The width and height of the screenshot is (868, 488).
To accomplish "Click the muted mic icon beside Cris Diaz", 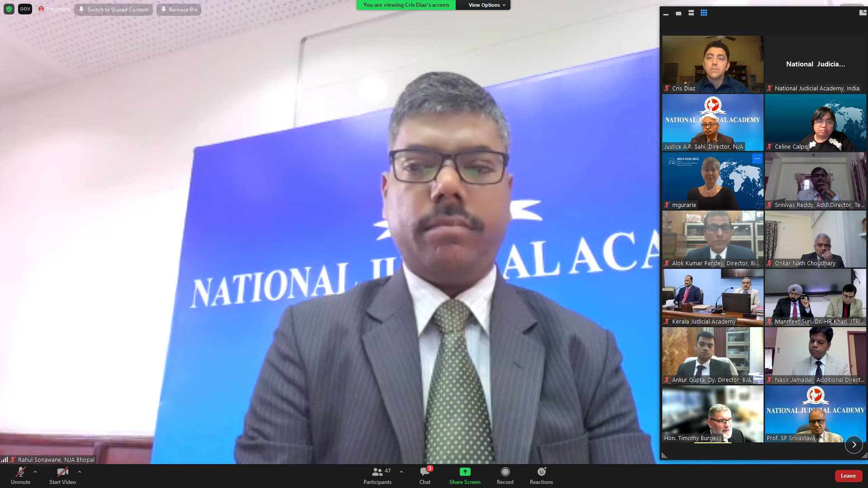I will coord(667,89).
